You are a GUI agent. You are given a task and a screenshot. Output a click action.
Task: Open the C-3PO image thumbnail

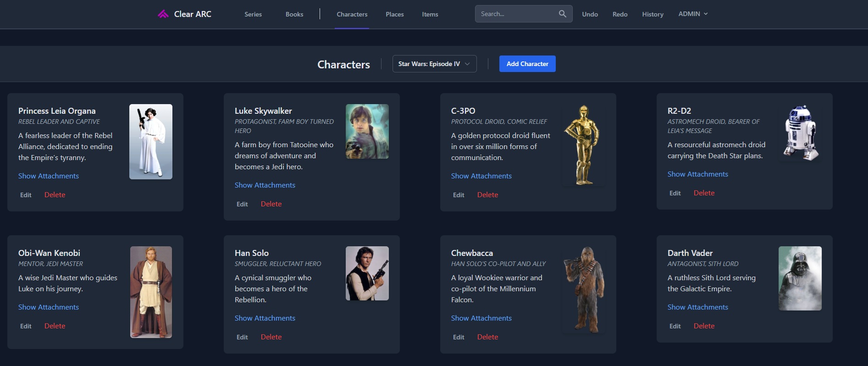(x=584, y=145)
